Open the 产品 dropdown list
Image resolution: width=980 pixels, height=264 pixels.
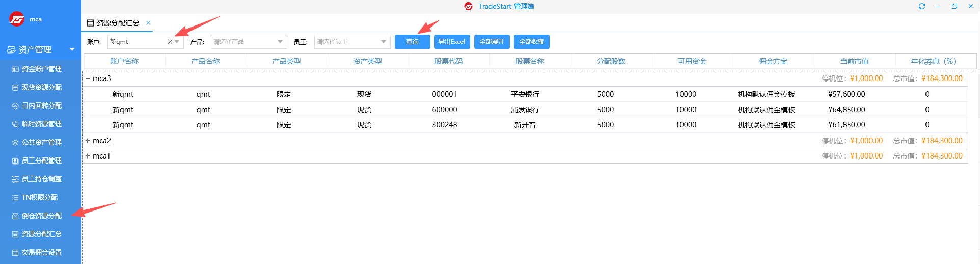click(280, 42)
